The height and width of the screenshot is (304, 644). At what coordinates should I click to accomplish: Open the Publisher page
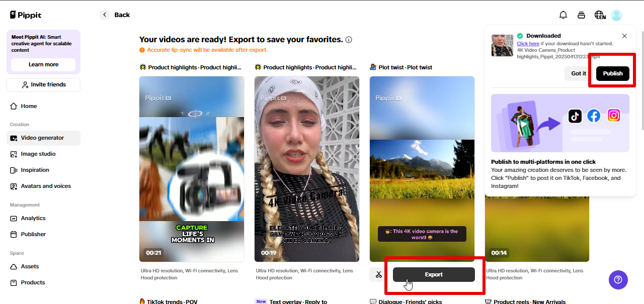(33, 234)
